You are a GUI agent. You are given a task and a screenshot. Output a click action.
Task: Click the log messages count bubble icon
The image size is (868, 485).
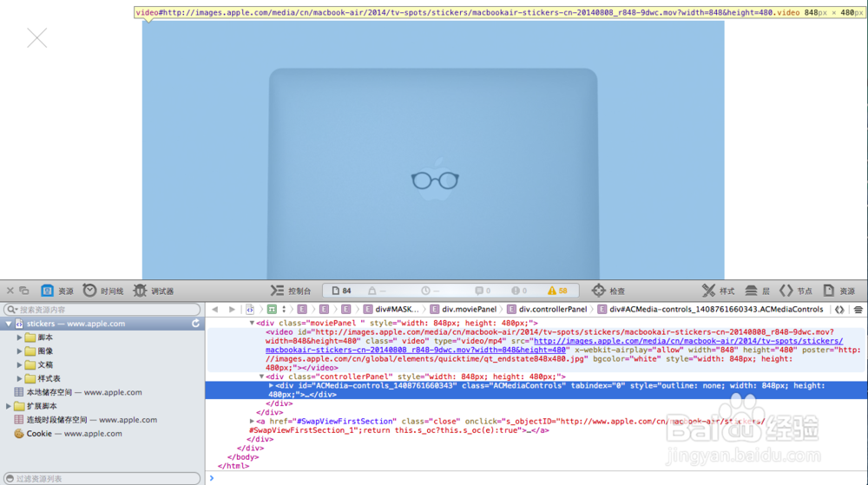click(x=483, y=291)
